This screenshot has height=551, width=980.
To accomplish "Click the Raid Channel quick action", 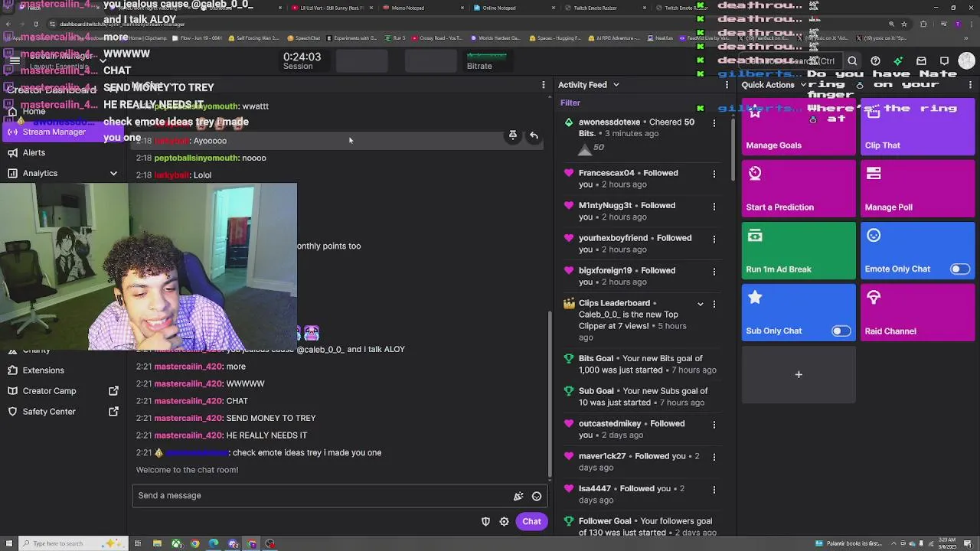I will point(917,312).
